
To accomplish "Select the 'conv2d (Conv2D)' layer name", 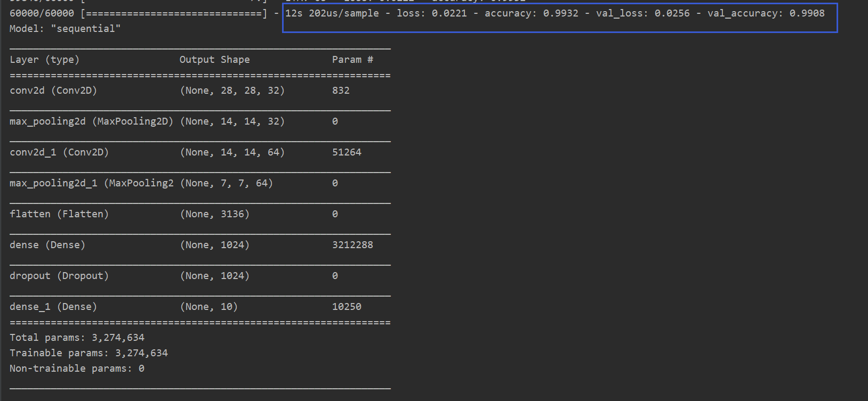I will pos(53,91).
